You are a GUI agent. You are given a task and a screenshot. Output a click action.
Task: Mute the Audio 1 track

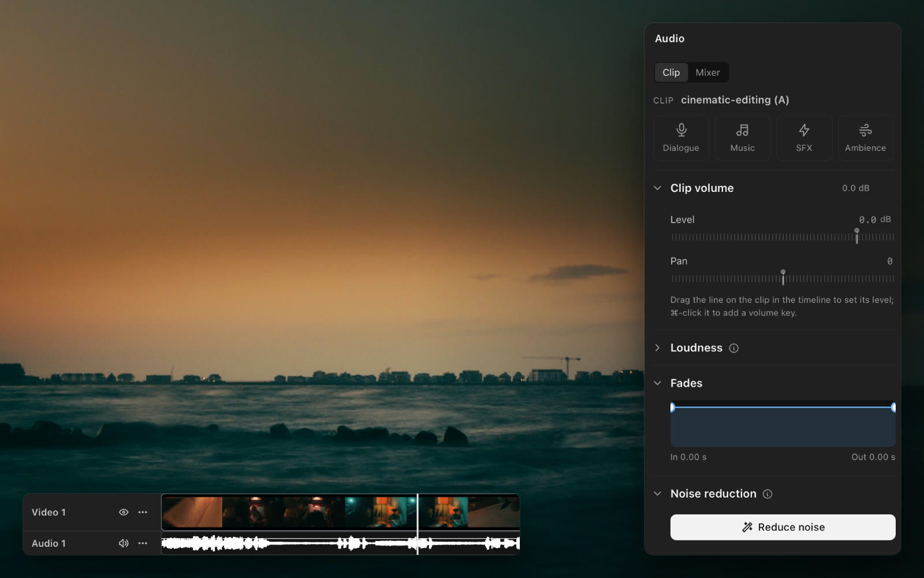pos(124,543)
